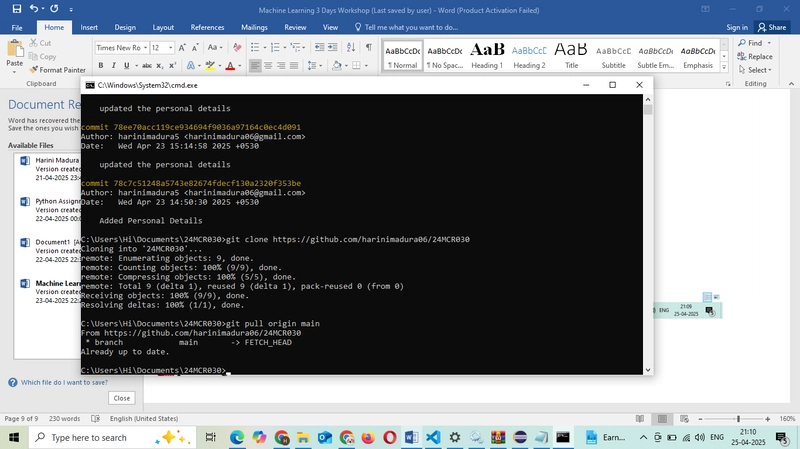Click the Save icon in Word title bar
Screen dimensions: 800x449
pyautogui.click(x=17, y=9)
